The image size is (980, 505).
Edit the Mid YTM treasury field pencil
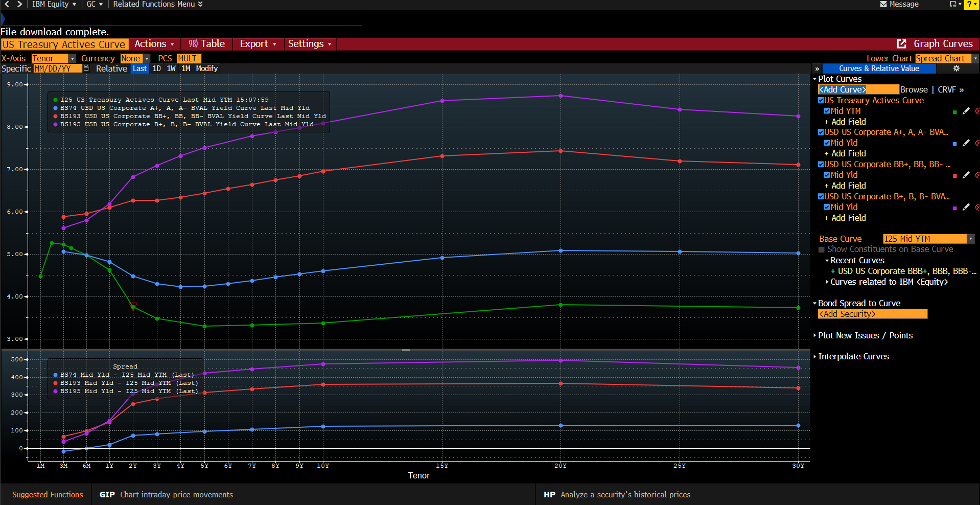pos(966,111)
